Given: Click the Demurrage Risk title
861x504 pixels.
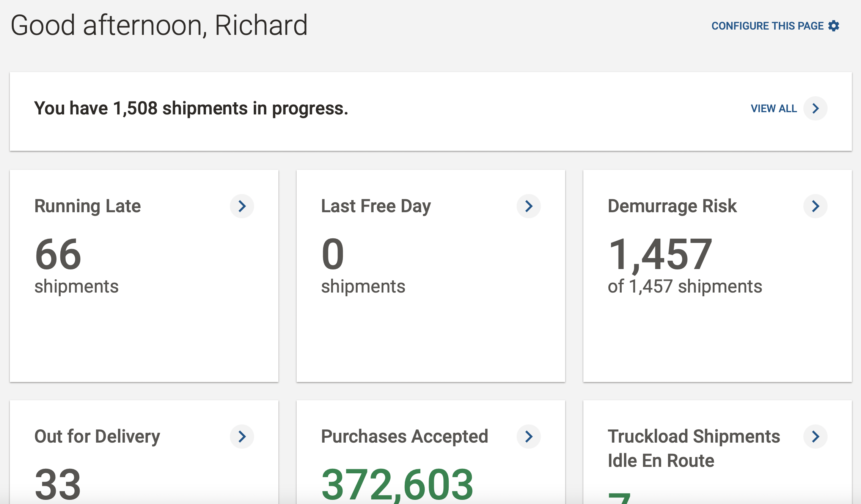Looking at the screenshot, I should (672, 206).
